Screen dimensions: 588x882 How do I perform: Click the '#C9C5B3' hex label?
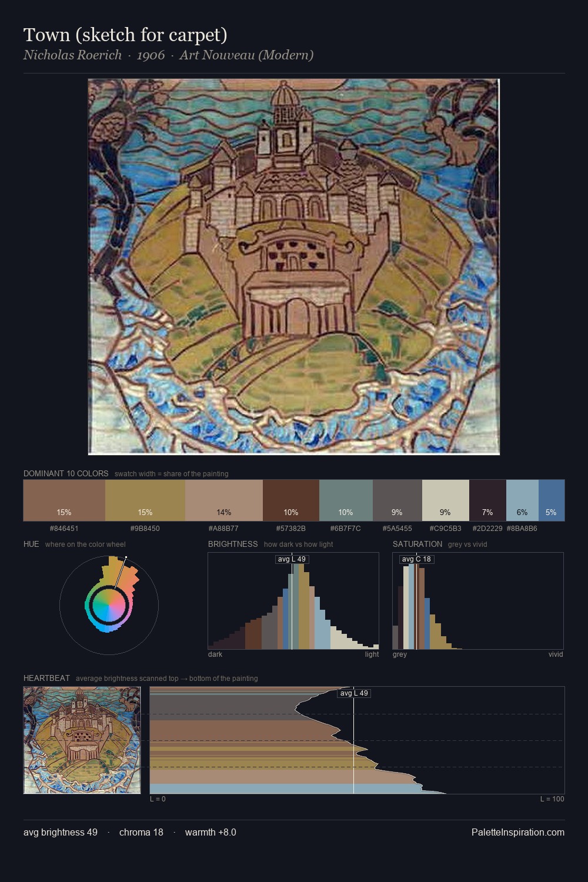446,528
